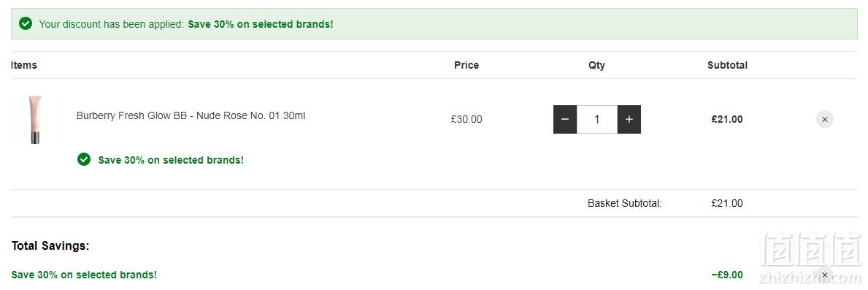Open the Burberry Fresh Glow BB product link
The width and height of the screenshot is (868, 290).
click(191, 115)
